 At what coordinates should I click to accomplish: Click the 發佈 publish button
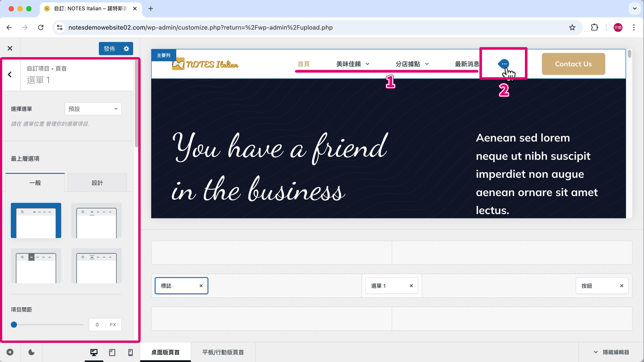point(109,48)
